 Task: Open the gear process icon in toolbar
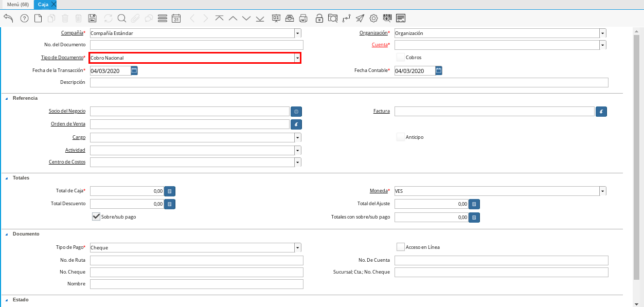374,19
